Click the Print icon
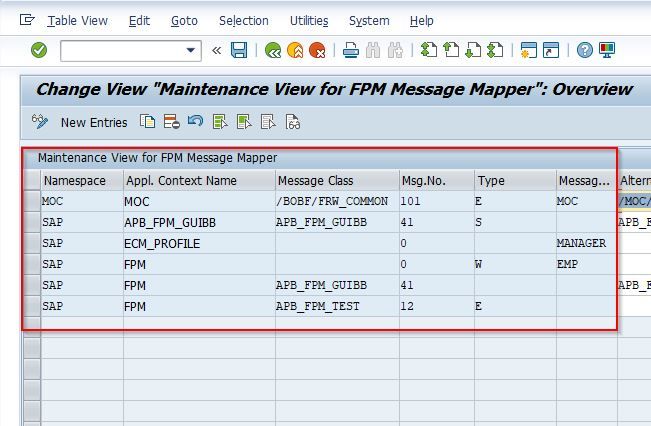The height and width of the screenshot is (426, 651). coord(351,51)
